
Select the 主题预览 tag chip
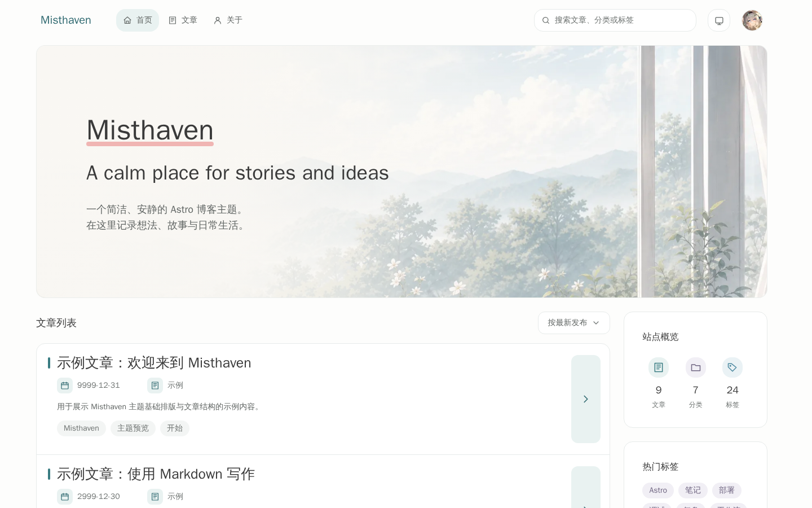(133, 428)
